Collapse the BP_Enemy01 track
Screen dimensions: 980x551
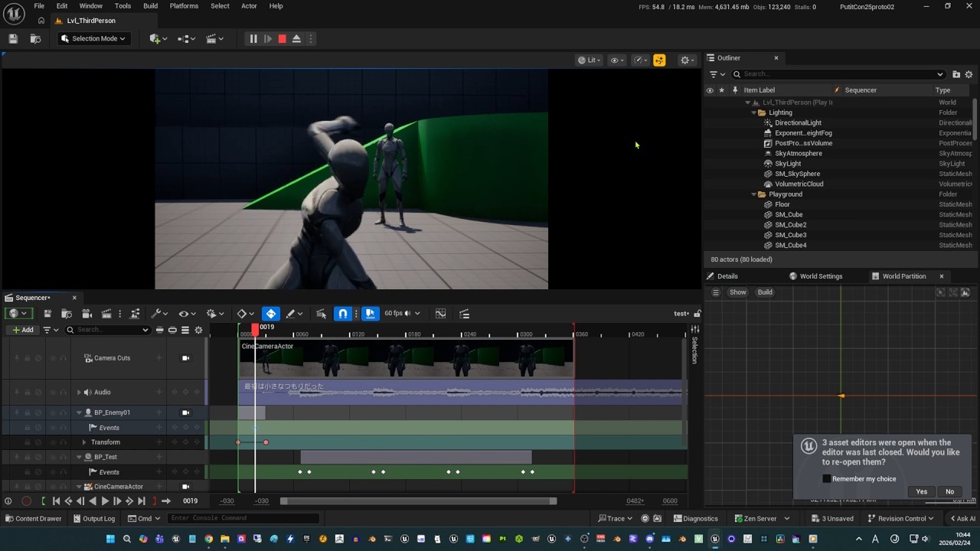pos(78,412)
